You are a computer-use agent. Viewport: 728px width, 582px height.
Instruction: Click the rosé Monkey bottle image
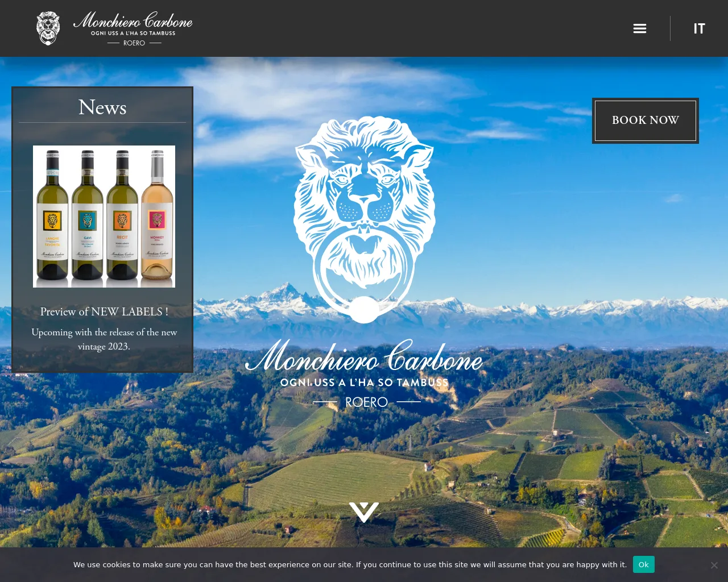(157, 217)
